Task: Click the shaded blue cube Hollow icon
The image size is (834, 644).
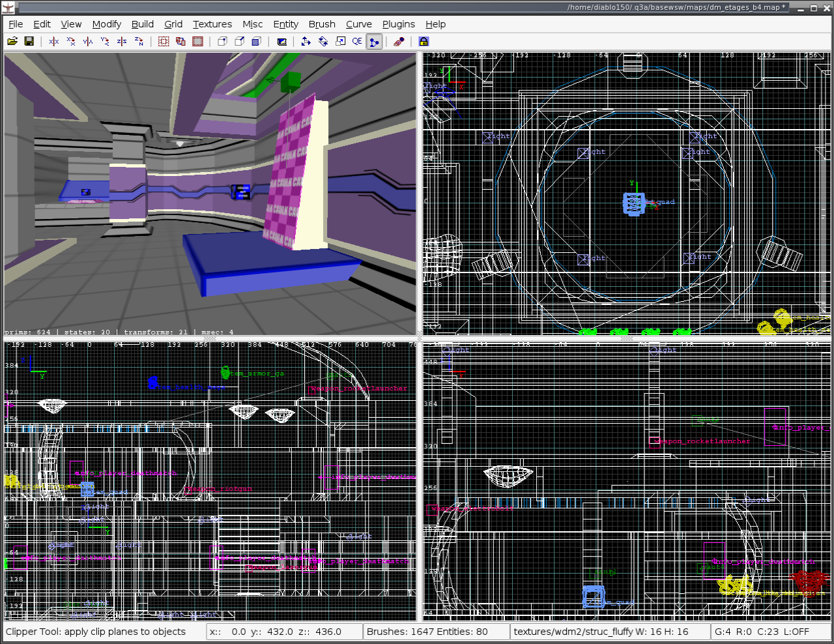Action: 256,41
